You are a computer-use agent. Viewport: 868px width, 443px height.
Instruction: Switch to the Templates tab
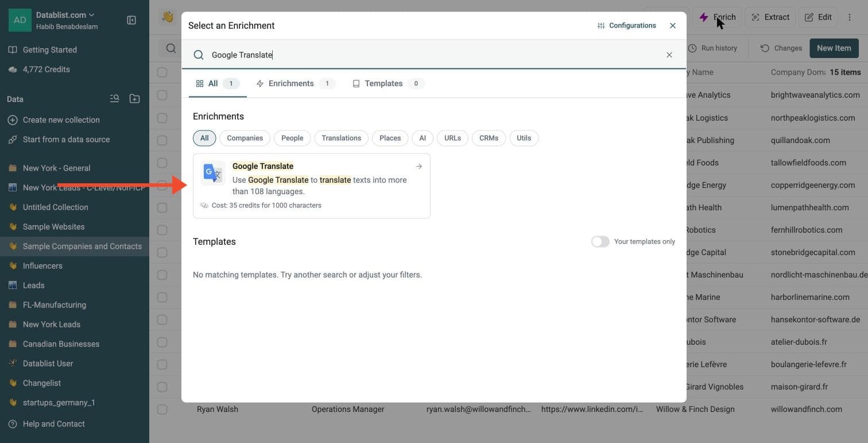388,83
